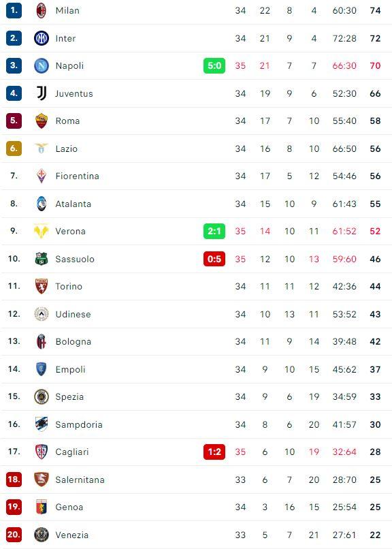Click the Inter club crest icon
This screenshot has width=392, height=549.
[42, 38]
